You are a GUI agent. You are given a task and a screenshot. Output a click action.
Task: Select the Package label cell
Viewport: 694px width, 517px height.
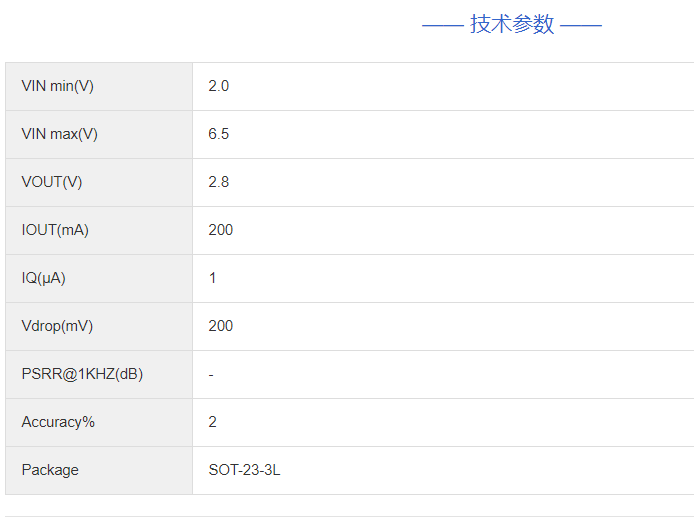tap(50, 470)
